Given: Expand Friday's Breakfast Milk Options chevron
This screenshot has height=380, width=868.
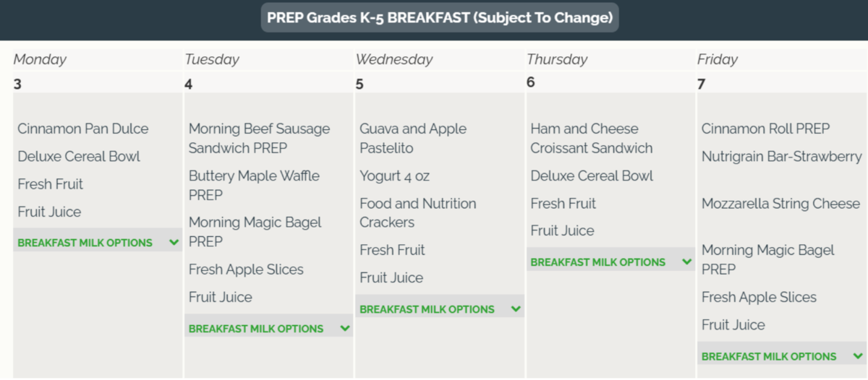Looking at the screenshot, I should 858,356.
